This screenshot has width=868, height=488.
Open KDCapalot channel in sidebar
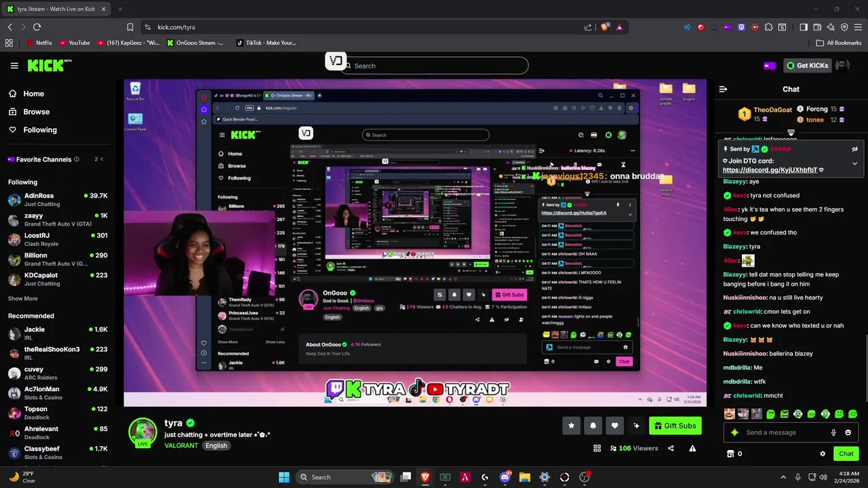click(x=58, y=279)
